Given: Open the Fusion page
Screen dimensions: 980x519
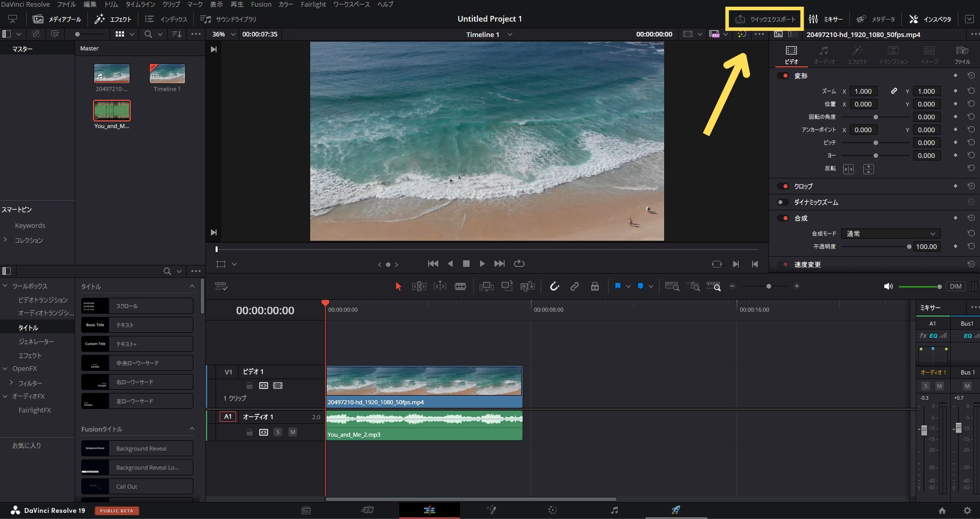Looking at the screenshot, I should (491, 510).
